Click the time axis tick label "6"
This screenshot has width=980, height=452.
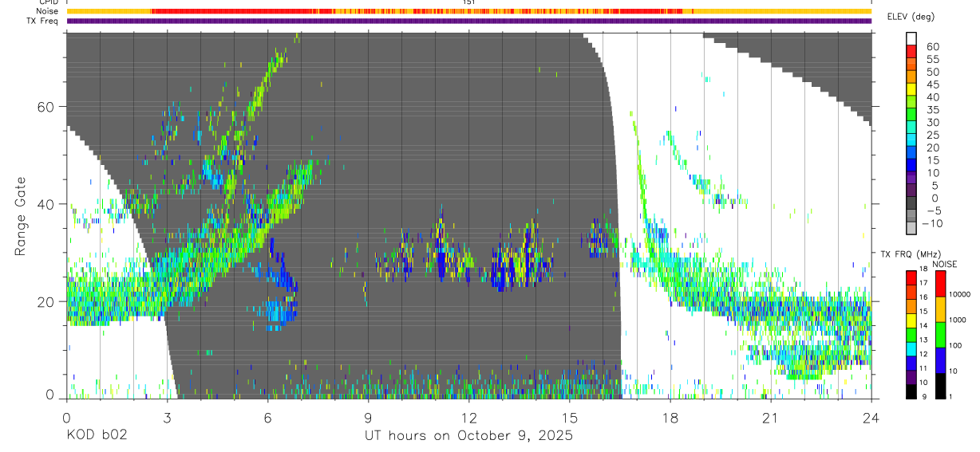[x=267, y=417]
